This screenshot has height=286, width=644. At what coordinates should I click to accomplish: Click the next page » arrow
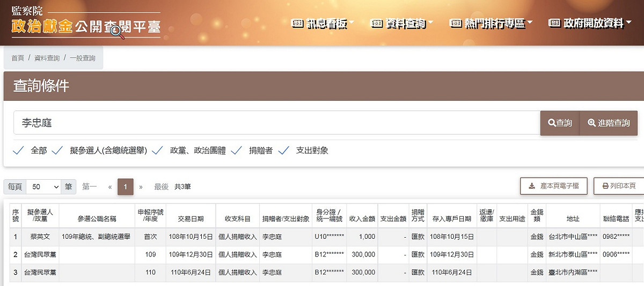141,187
